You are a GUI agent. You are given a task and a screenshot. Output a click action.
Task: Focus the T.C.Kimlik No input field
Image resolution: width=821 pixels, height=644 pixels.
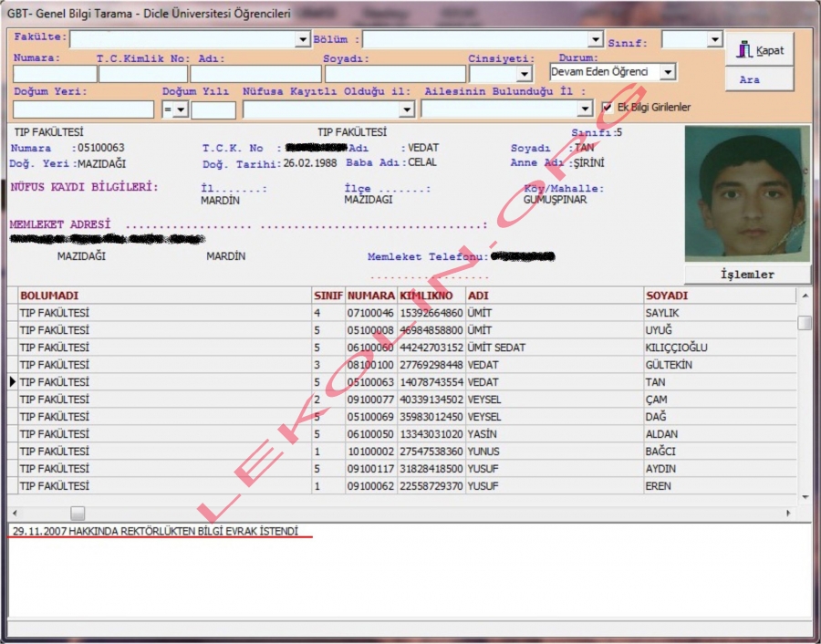point(143,74)
